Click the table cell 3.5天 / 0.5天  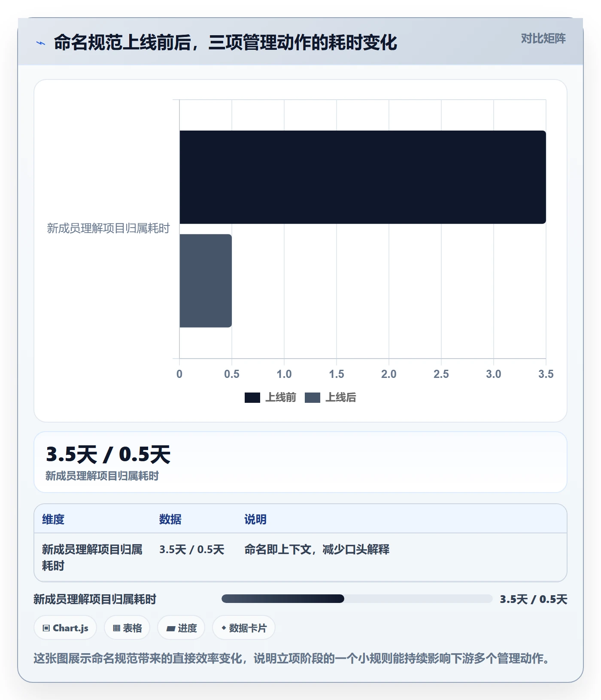coord(192,549)
